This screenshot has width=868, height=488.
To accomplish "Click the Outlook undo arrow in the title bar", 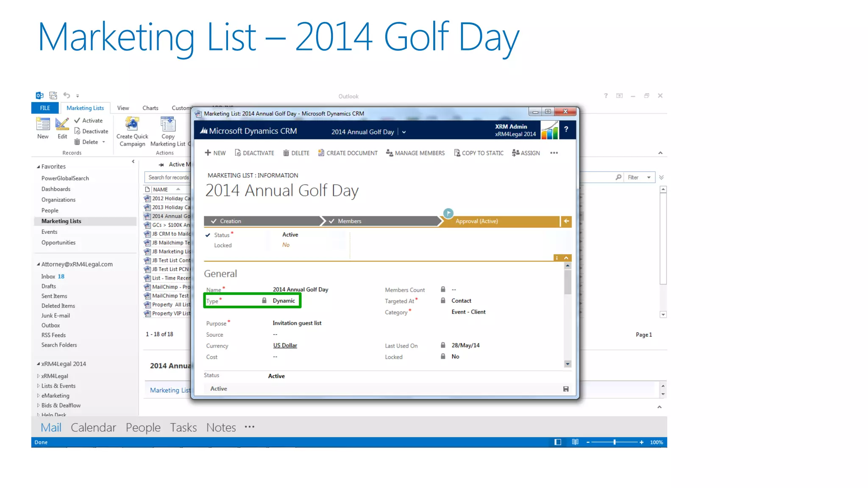I will (67, 95).
